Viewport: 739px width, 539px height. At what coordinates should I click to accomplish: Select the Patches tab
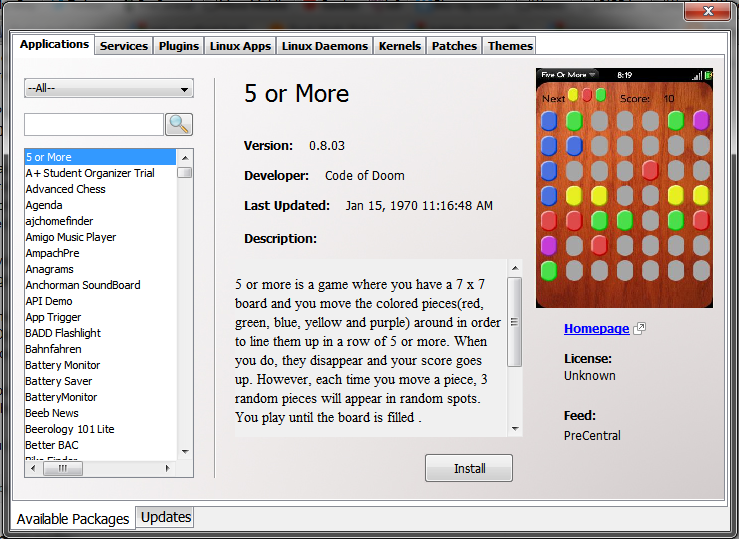click(454, 46)
